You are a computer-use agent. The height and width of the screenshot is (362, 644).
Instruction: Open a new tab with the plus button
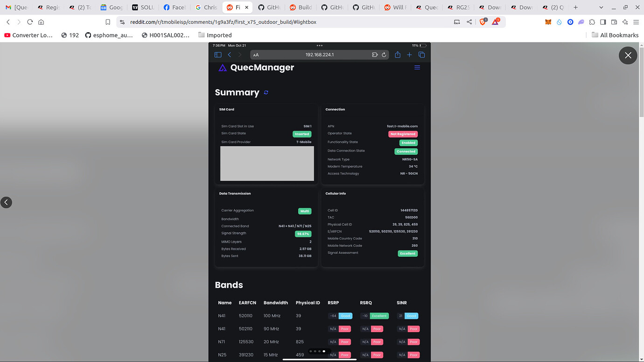(x=576, y=7)
